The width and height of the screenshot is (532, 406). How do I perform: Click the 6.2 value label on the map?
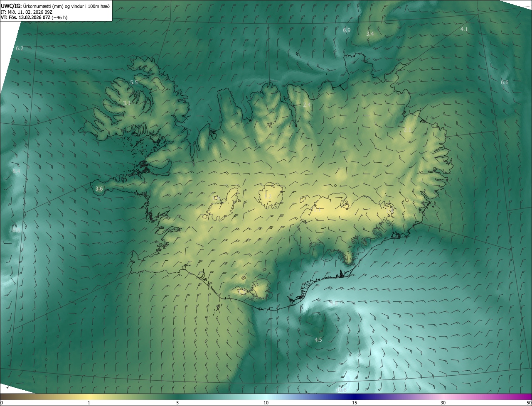pyautogui.click(x=20, y=49)
